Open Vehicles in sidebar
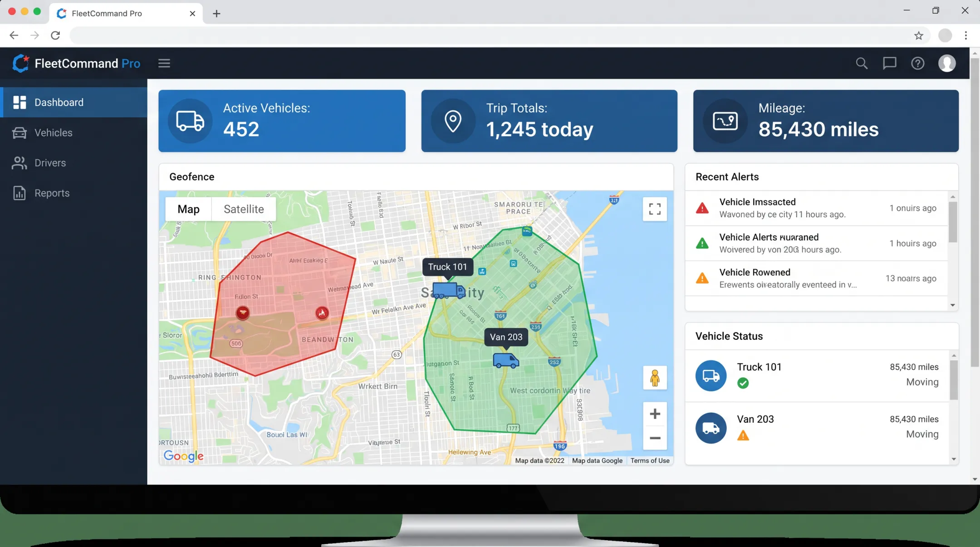Screen dimensions: 980x547 pyautogui.click(x=73, y=132)
